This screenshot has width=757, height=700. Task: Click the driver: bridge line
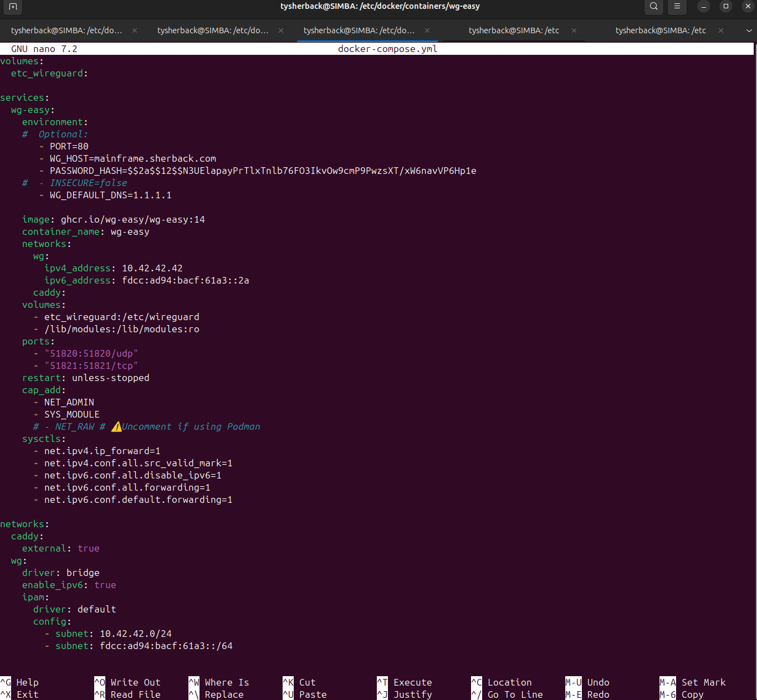click(x=61, y=573)
